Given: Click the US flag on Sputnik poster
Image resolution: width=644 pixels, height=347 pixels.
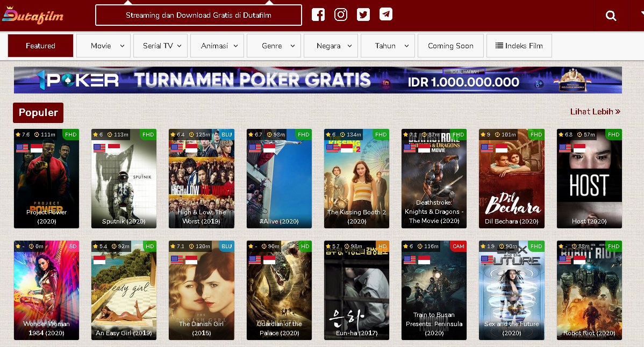Looking at the screenshot, I should point(99,148).
